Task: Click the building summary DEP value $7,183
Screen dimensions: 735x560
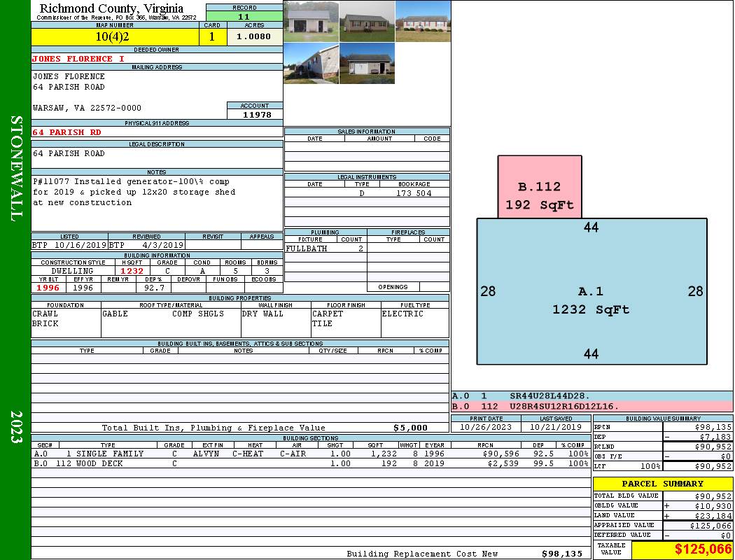Action: (715, 437)
